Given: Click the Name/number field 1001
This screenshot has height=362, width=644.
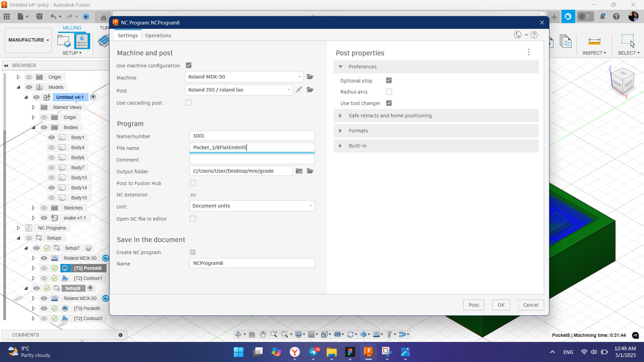Looking at the screenshot, I should [252, 136].
